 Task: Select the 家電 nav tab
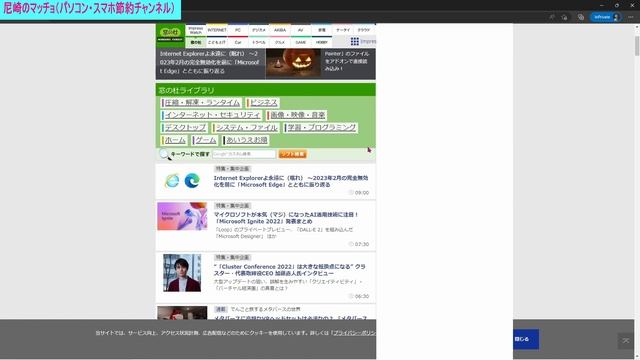pyautogui.click(x=322, y=30)
